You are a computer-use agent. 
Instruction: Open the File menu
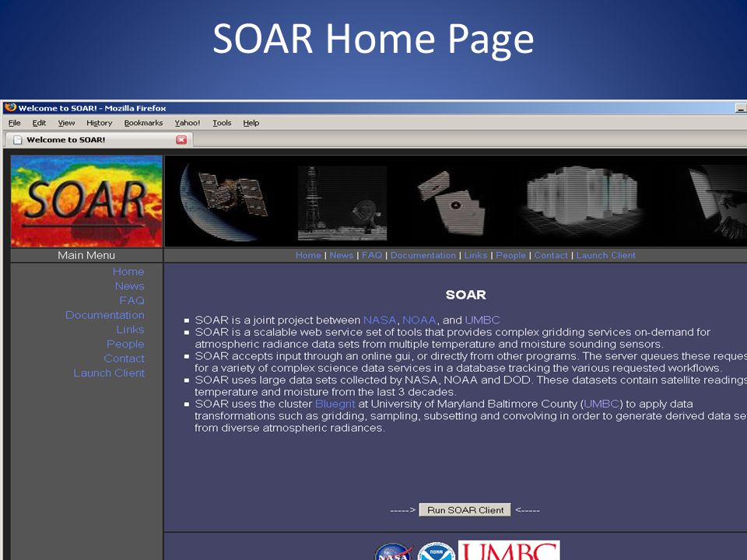pos(14,123)
